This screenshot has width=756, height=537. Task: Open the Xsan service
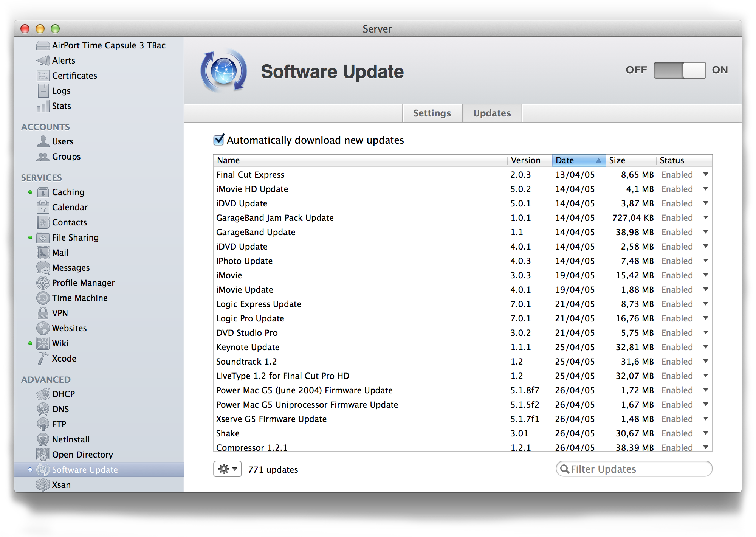(54, 485)
